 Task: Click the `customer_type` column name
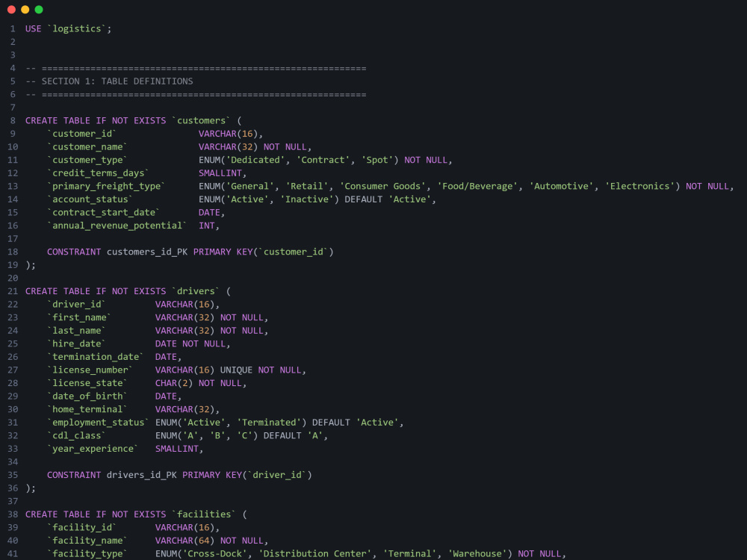(x=87, y=160)
